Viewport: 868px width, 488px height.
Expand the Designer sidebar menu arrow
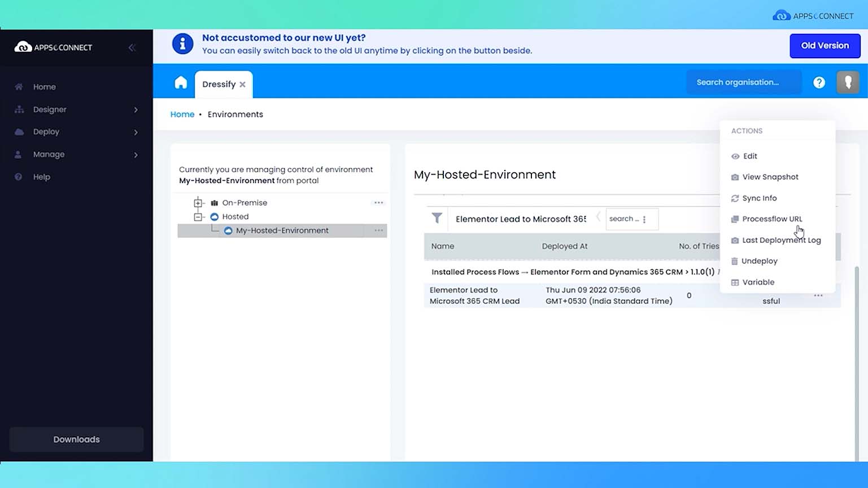coord(136,110)
